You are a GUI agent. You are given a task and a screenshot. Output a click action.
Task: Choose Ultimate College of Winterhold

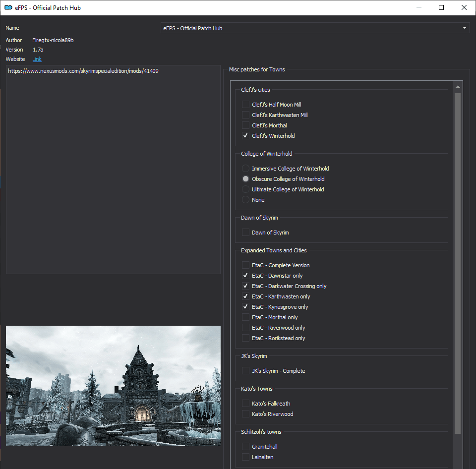tap(245, 189)
